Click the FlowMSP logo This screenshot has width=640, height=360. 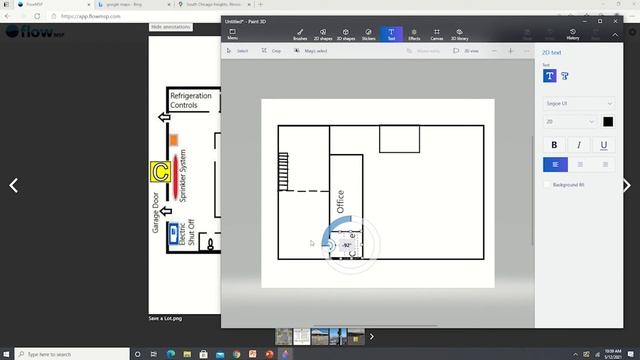pos(35,32)
